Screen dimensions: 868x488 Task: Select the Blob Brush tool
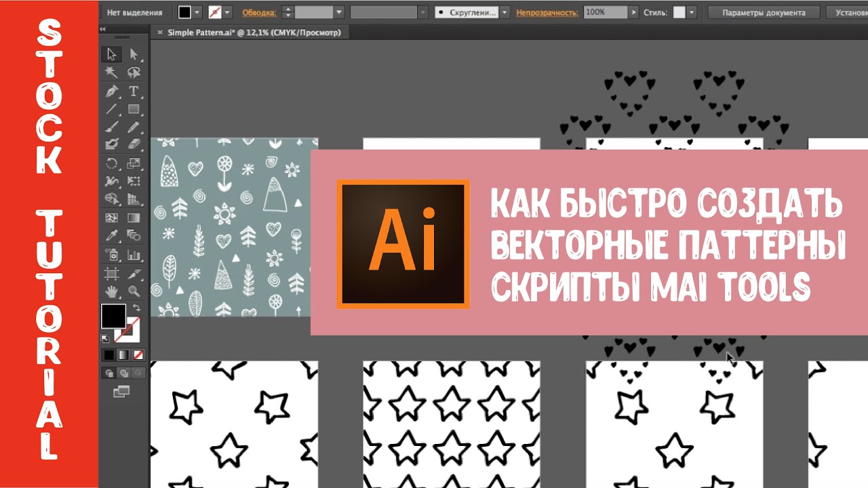[x=112, y=144]
